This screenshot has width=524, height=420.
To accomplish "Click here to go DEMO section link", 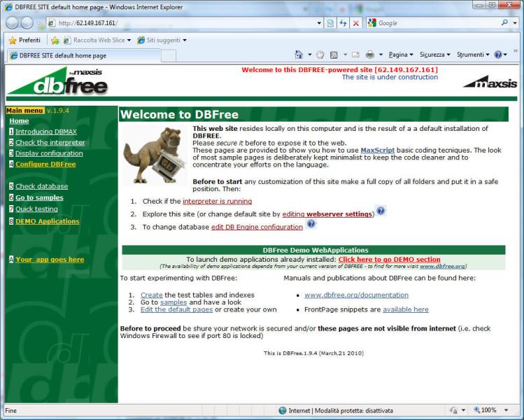I will pos(389,260).
